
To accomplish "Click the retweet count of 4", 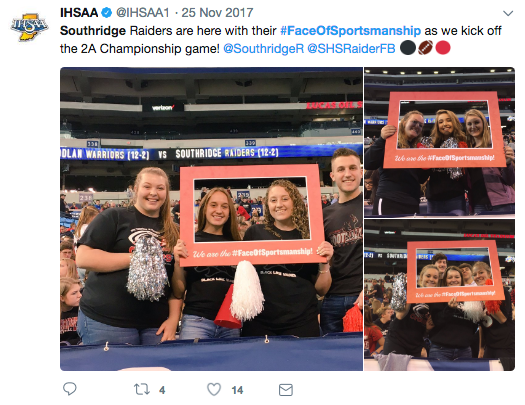I will 162,390.
